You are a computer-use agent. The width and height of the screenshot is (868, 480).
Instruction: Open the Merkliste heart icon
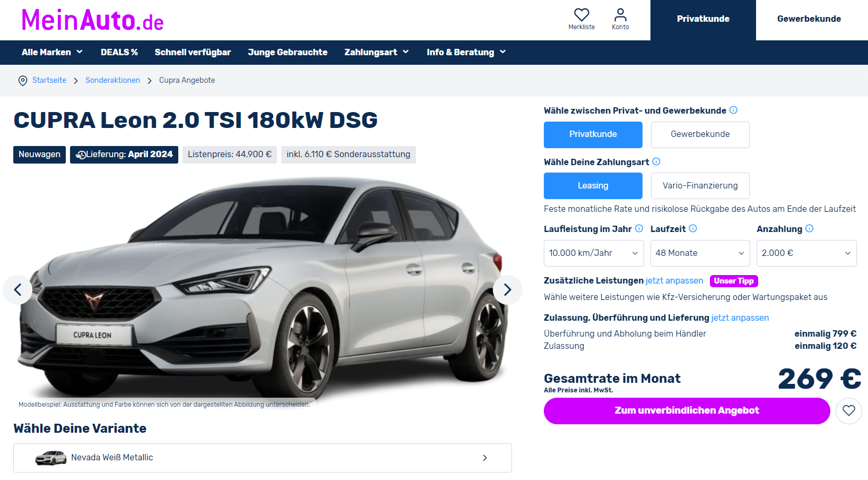click(581, 15)
